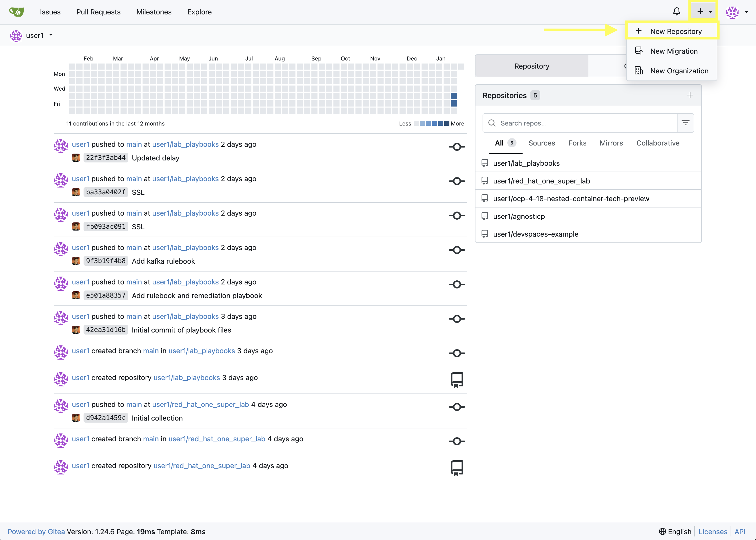The width and height of the screenshot is (756, 540).
Task: Click the commit icon on the Updated delay activity
Action: 457,147
